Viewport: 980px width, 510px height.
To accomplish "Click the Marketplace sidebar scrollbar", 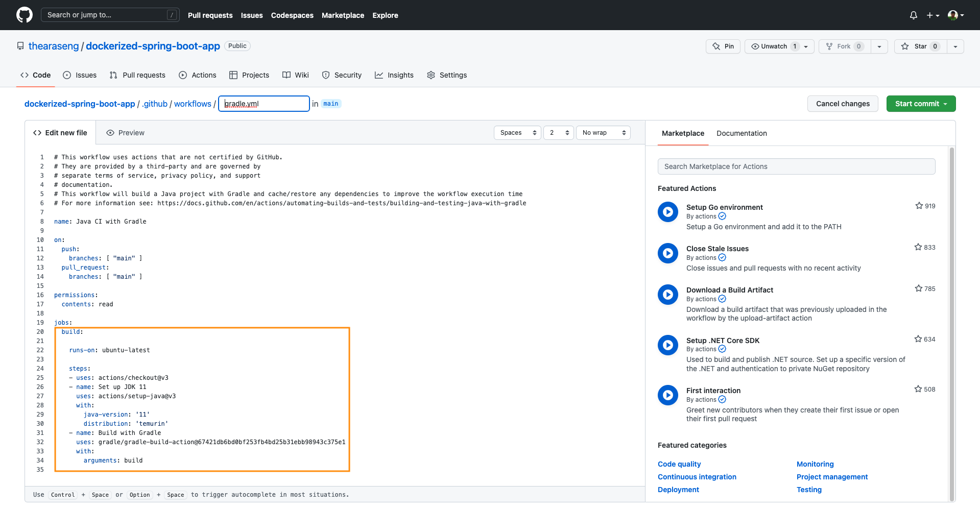I will tap(951, 324).
